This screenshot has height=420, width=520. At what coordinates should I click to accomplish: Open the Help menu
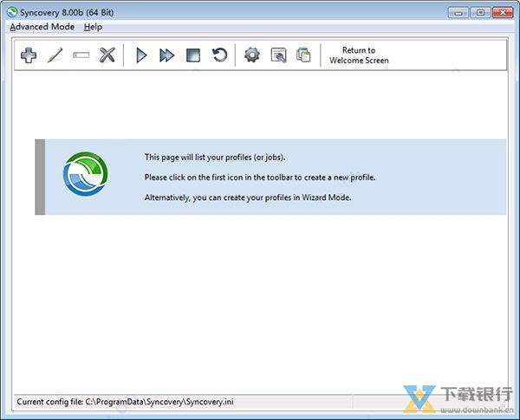(93, 27)
